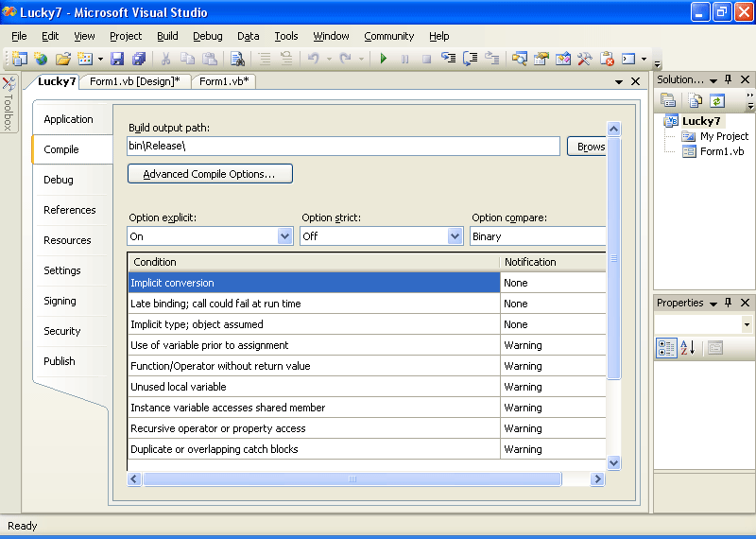Toggle Alphabetical sort in Properties panel

pyautogui.click(x=688, y=348)
